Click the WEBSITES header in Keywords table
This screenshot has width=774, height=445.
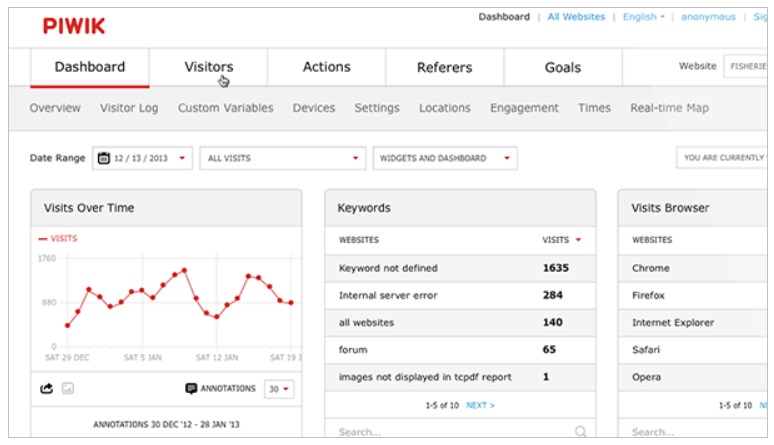[x=359, y=240]
